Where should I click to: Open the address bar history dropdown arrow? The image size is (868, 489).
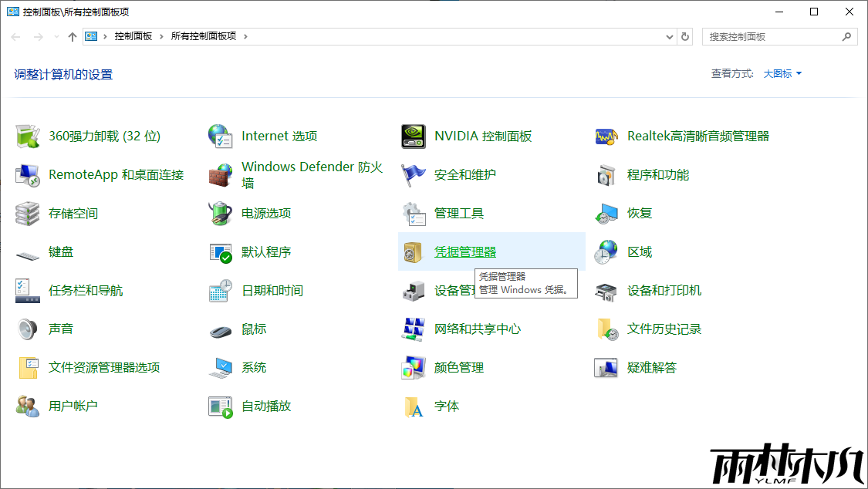[670, 36]
